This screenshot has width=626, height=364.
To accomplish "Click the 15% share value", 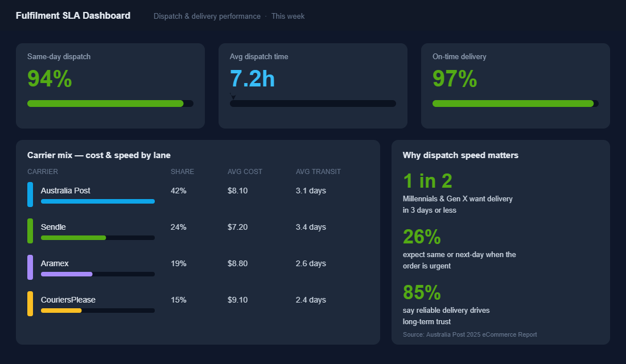I will pyautogui.click(x=179, y=300).
